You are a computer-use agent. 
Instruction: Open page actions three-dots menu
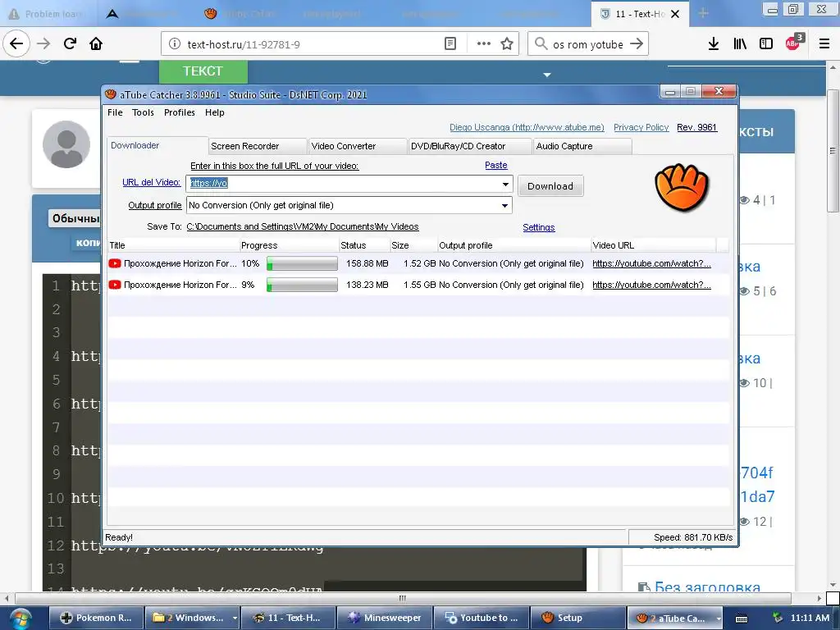click(484, 44)
